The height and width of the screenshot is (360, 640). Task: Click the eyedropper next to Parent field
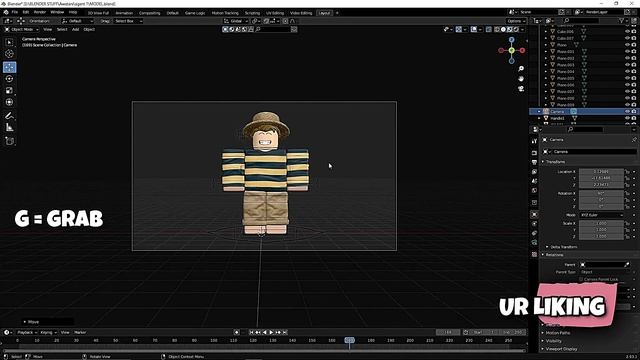coord(627,264)
